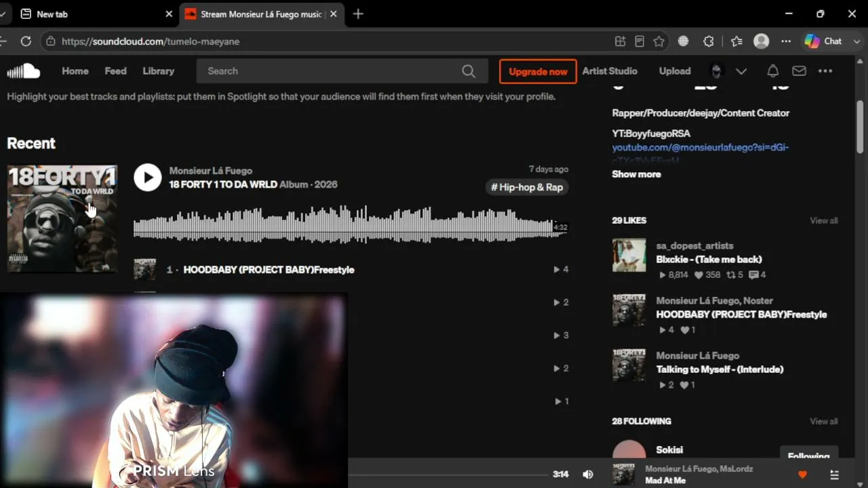Bookmark this page with the star icon
Screen dimensions: 868x488
658,41
